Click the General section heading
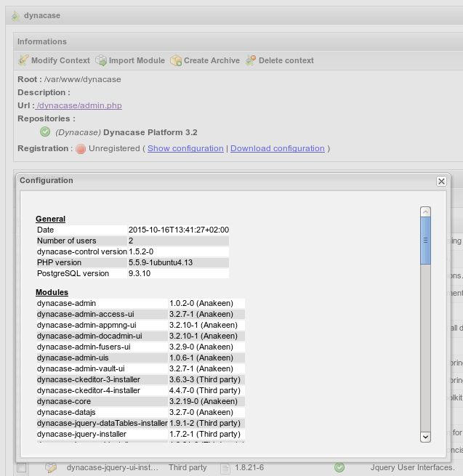The width and height of the screenshot is (463, 476). tap(50, 219)
